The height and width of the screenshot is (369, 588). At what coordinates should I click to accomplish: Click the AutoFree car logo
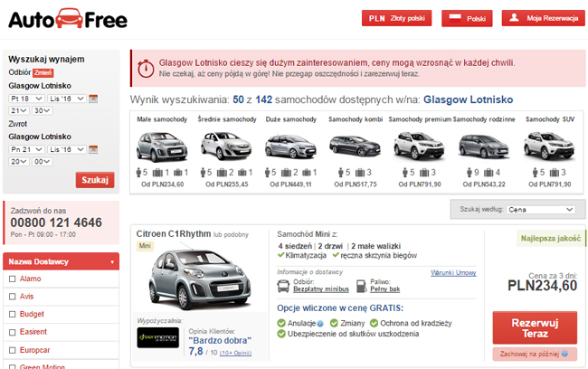(68, 19)
